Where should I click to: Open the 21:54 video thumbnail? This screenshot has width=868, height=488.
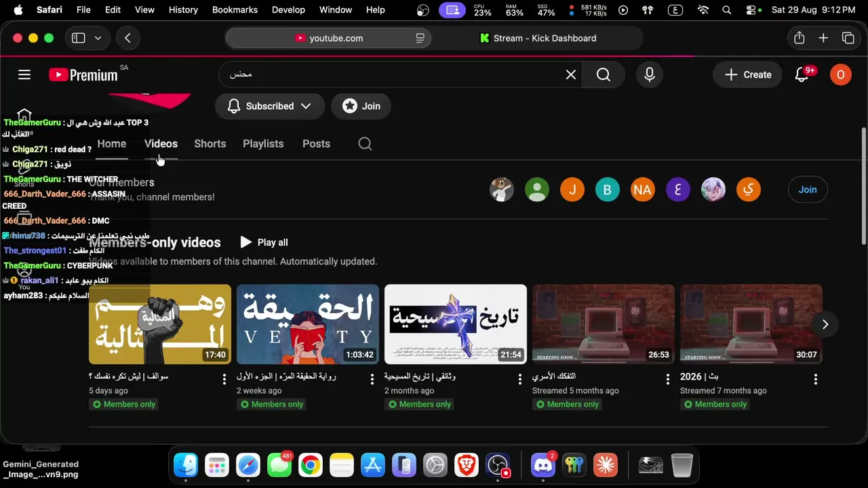tap(456, 325)
